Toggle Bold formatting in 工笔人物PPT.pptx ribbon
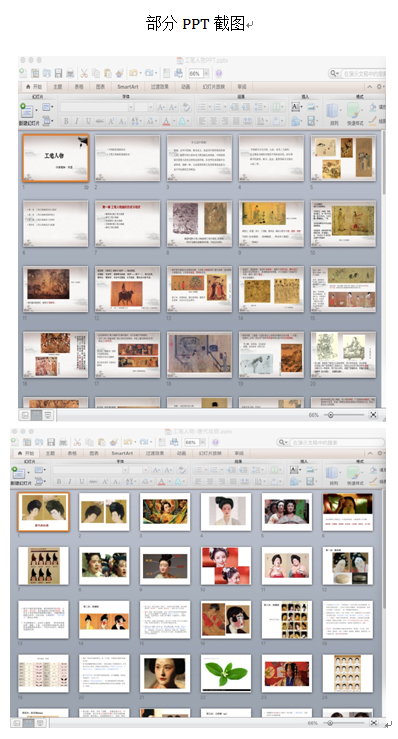Image resolution: width=398 pixels, height=739 pixels. 66,121
